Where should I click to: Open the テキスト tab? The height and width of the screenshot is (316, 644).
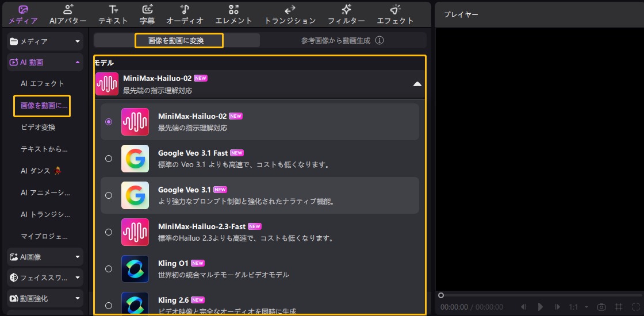113,14
